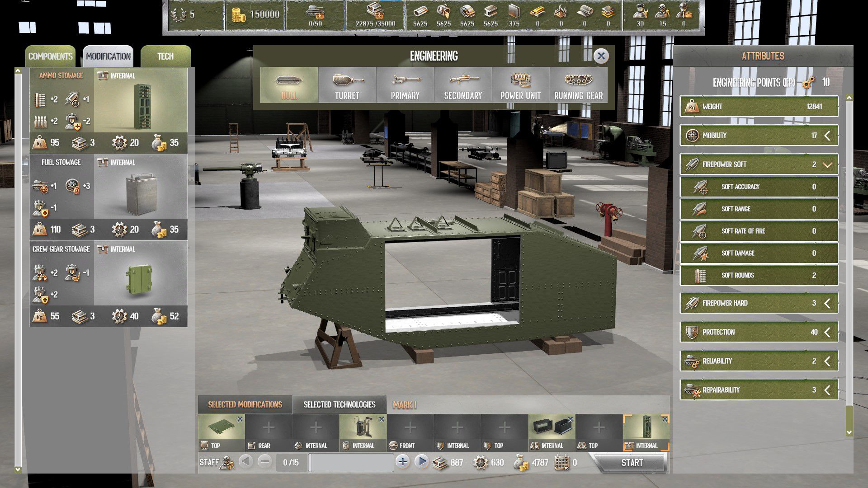
Task: Click the staff progress bar
Action: coord(351,463)
